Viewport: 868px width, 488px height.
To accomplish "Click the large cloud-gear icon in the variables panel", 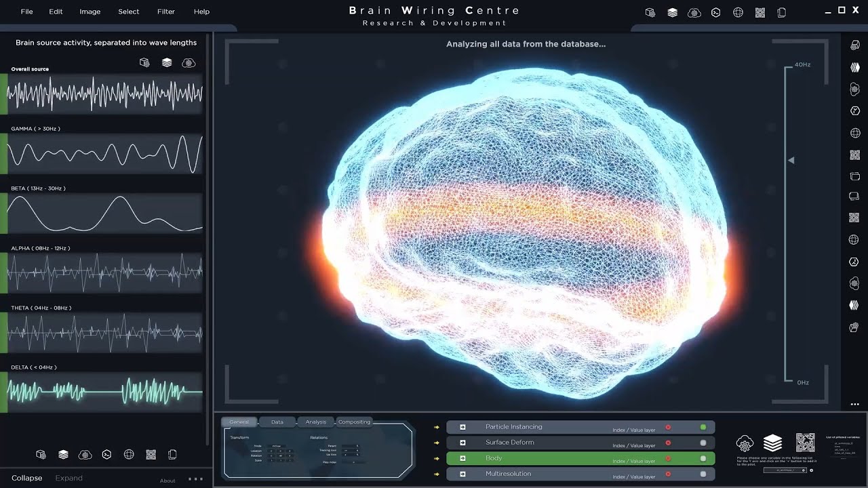I will [745, 443].
